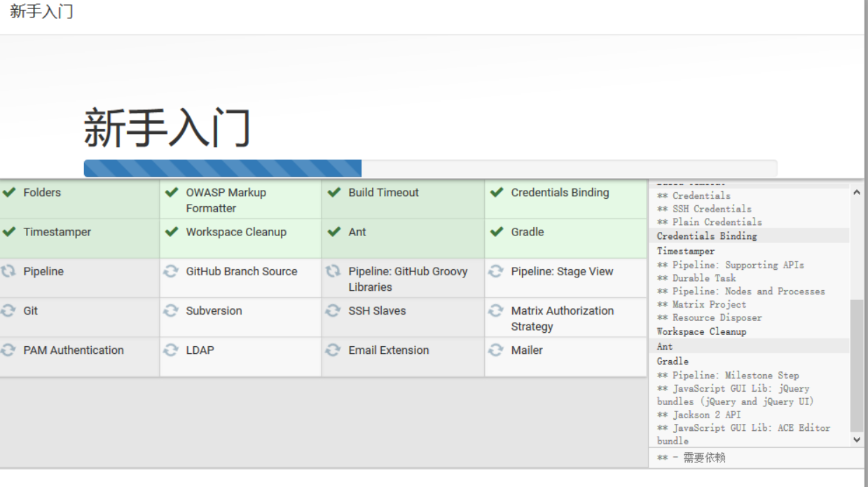This screenshot has height=487, width=868.
Task: Click the pending icon next to LDAP
Action: (x=171, y=350)
